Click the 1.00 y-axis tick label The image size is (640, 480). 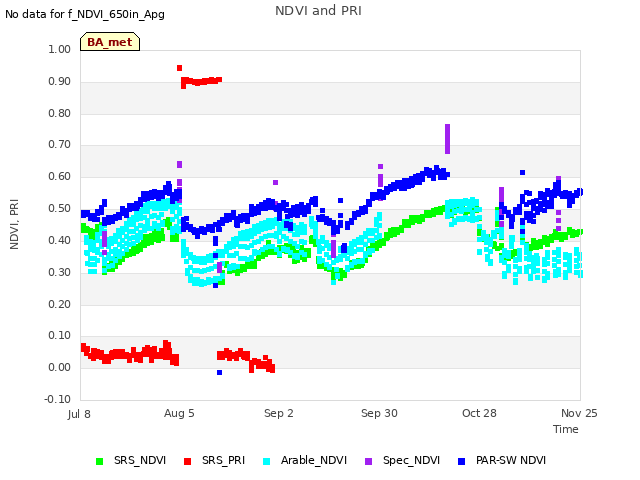click(x=60, y=49)
